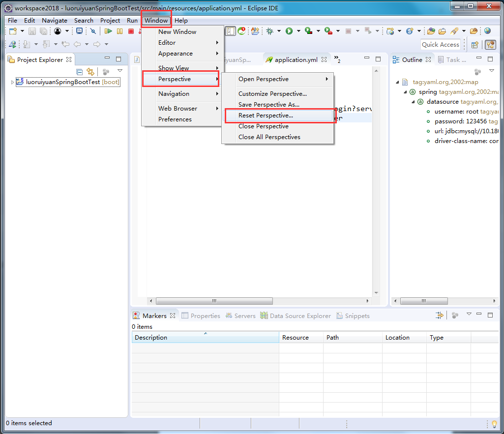The image size is (504, 434).
Task: Switch to the Snippets tab
Action: pos(353,316)
